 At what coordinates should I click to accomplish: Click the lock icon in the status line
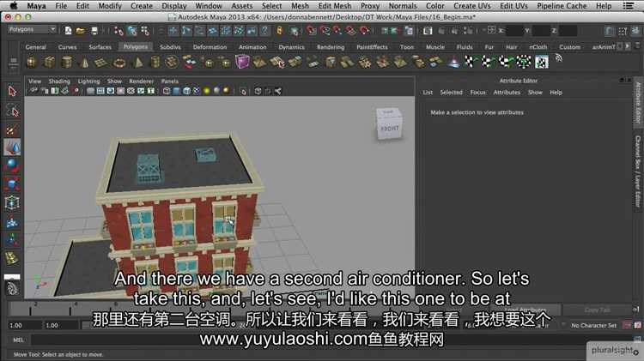[280, 30]
